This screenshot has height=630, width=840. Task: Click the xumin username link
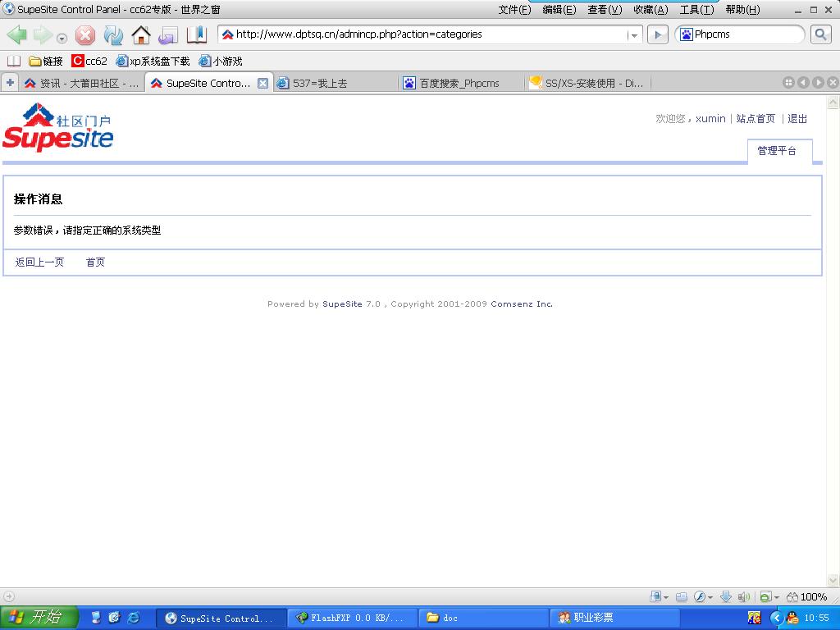pos(710,118)
